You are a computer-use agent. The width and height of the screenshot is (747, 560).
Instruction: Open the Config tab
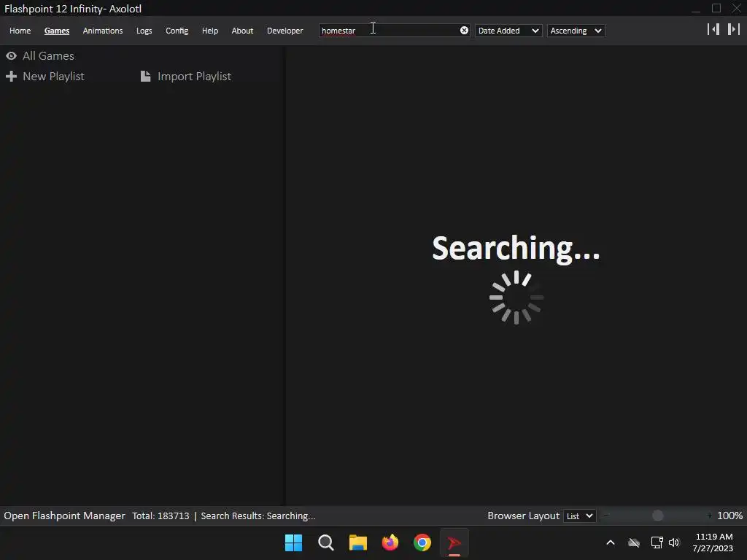click(177, 31)
